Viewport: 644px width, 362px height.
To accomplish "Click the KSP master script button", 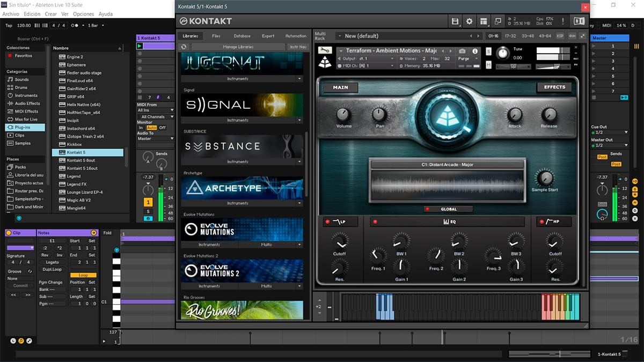I will pos(560,36).
